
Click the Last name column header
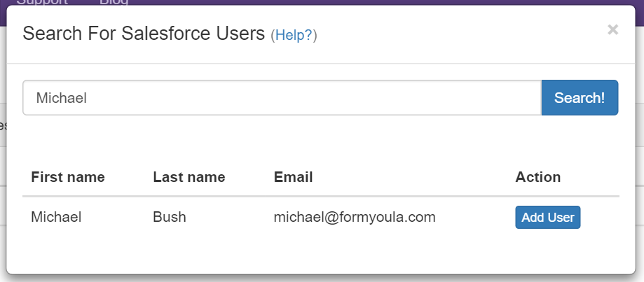pyautogui.click(x=189, y=177)
